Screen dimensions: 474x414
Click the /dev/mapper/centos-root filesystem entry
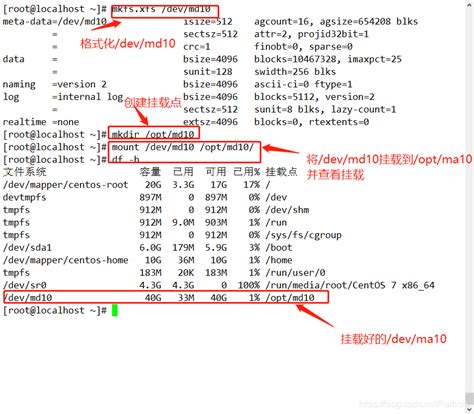(x=65, y=185)
